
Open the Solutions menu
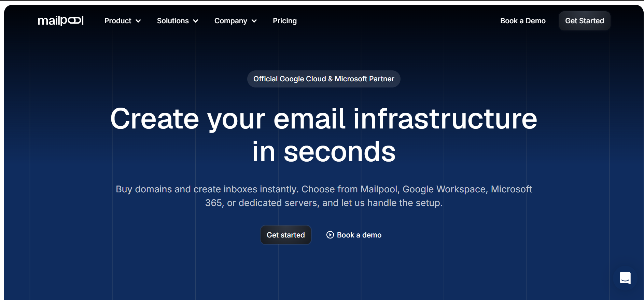click(x=178, y=21)
